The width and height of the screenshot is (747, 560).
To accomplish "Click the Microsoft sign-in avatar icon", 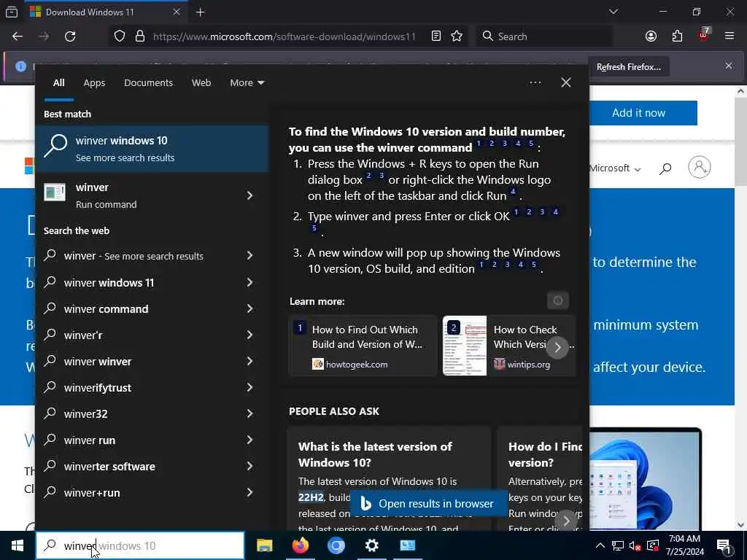I will (x=700, y=167).
